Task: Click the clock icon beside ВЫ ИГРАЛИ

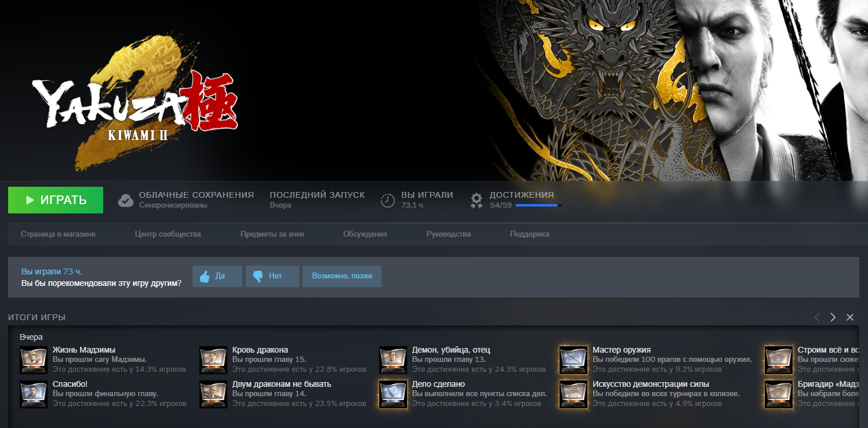Action: pos(387,201)
